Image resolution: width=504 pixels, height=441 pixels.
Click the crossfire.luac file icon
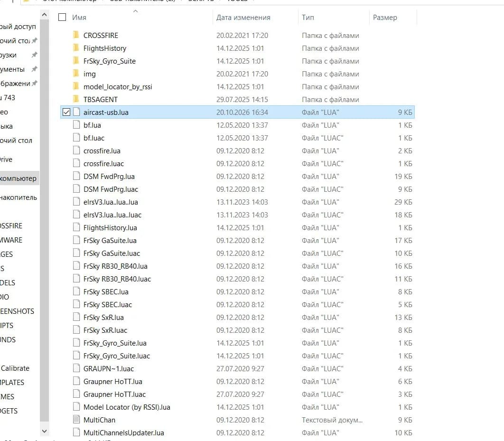click(76, 163)
